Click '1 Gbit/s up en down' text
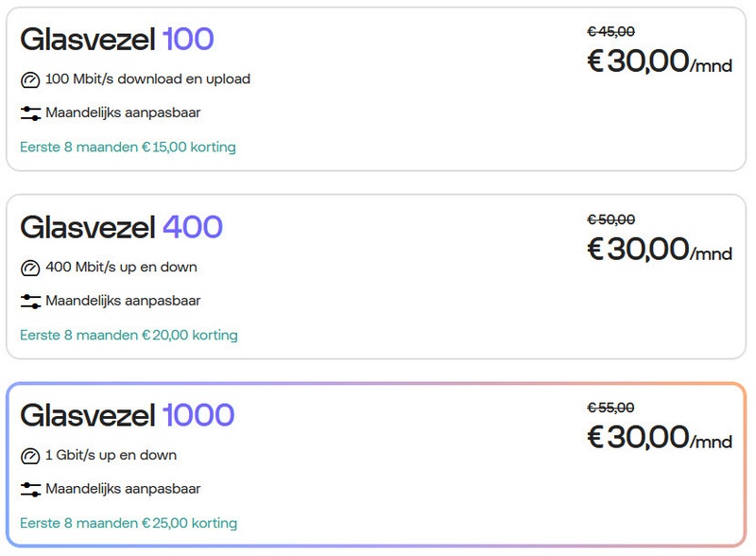 111,455
